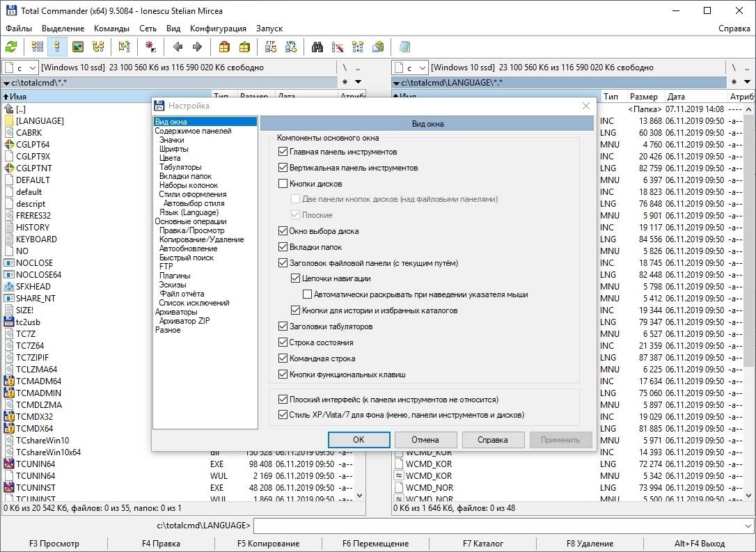Select 'Язык (Language)' settings category

[189, 212]
